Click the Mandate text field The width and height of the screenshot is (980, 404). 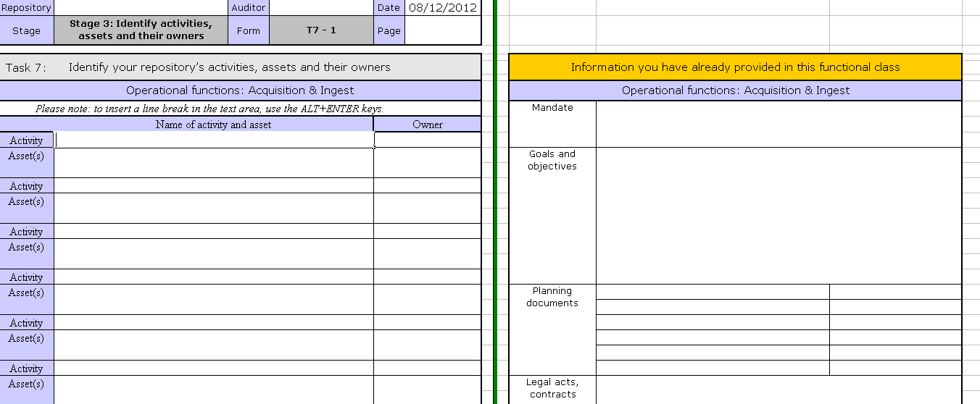click(x=778, y=124)
